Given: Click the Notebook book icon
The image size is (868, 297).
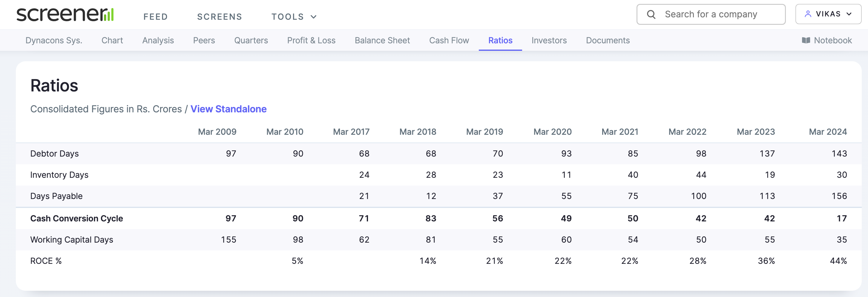Looking at the screenshot, I should (x=806, y=40).
